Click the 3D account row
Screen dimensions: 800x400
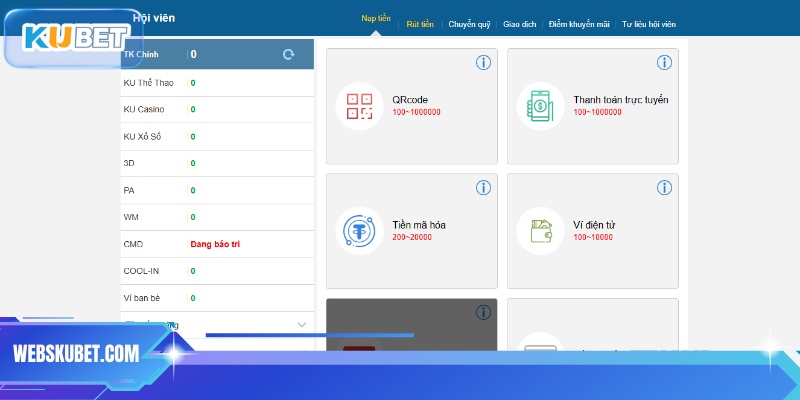point(217,163)
